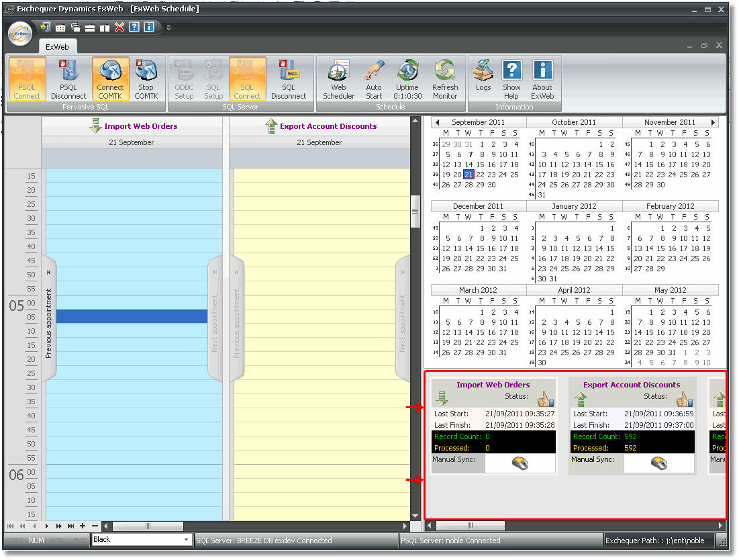Click the monitor panel scroll right arrow

[720, 525]
